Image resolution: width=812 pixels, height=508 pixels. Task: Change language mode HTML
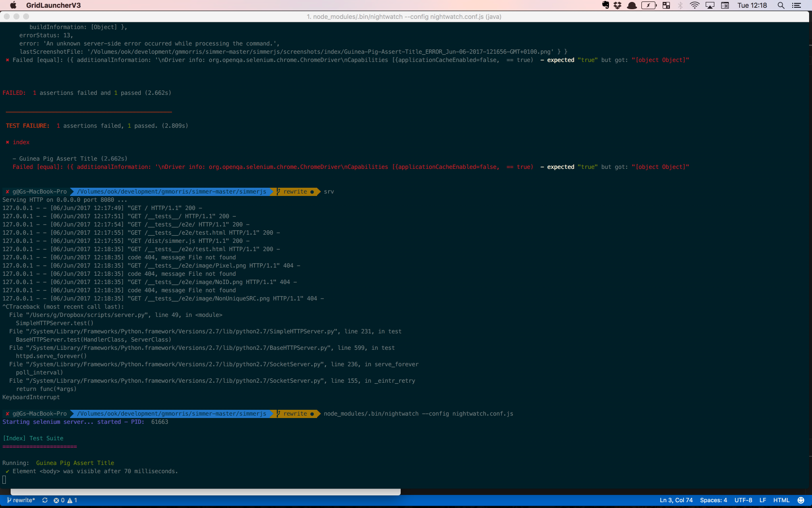click(781, 500)
